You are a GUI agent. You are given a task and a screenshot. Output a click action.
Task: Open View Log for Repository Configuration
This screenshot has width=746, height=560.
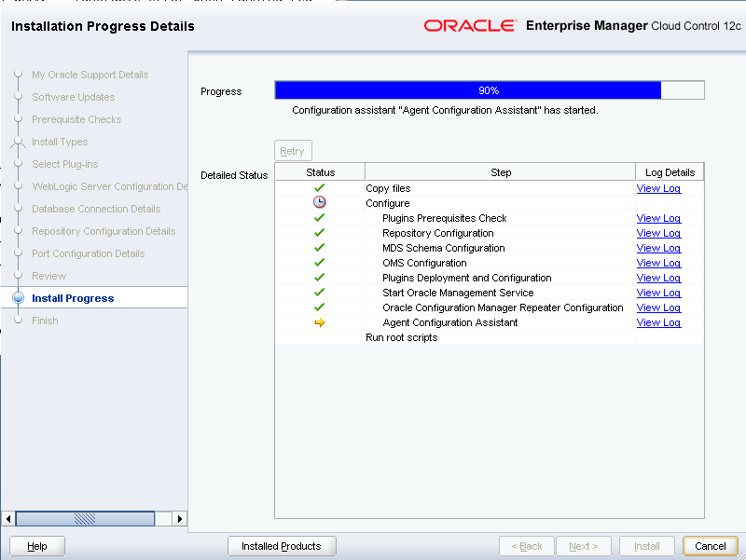[x=658, y=233]
